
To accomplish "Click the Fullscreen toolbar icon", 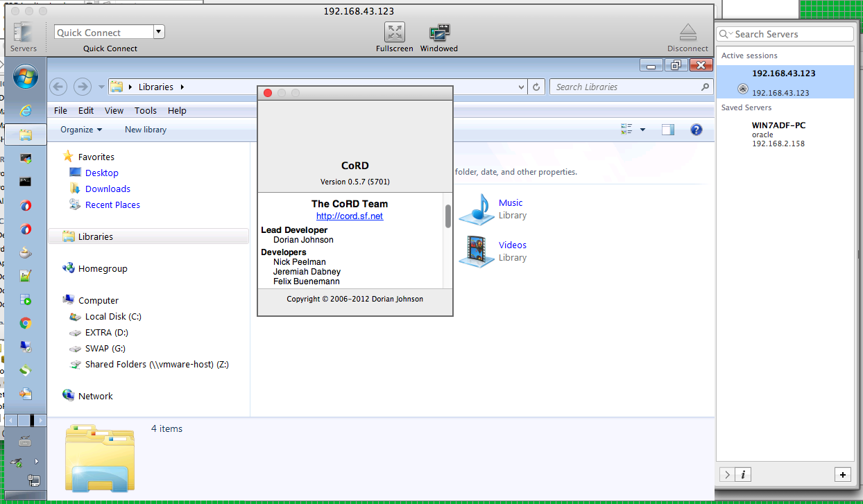I will tap(395, 32).
